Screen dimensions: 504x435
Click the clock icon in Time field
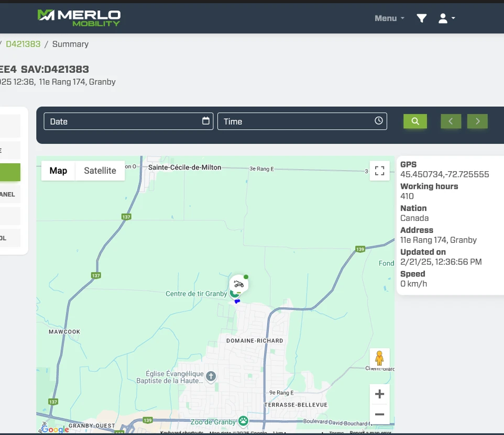[379, 121]
